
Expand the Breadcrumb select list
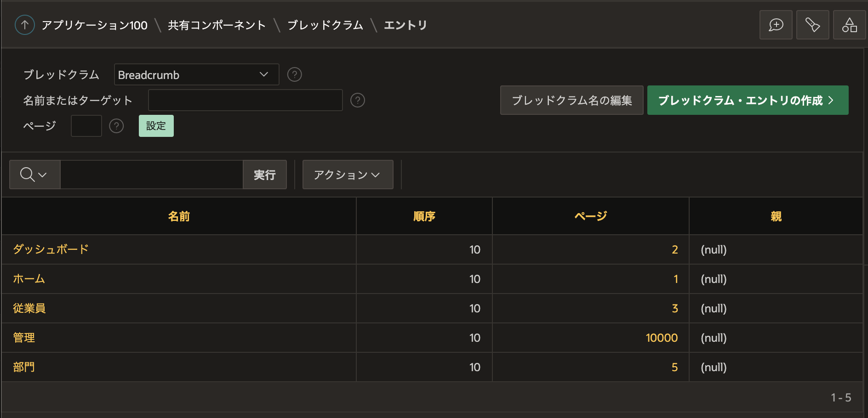(x=196, y=74)
